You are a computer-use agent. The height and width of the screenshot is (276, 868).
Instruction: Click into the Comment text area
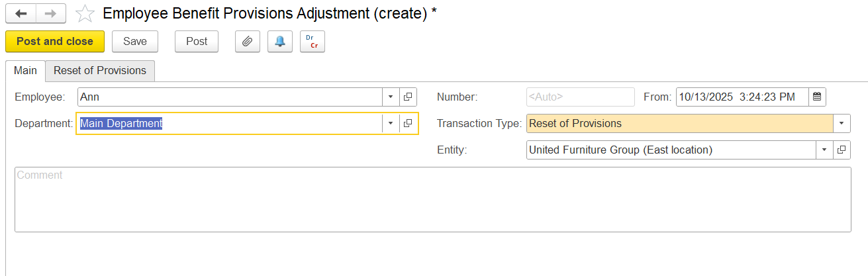coord(432,199)
